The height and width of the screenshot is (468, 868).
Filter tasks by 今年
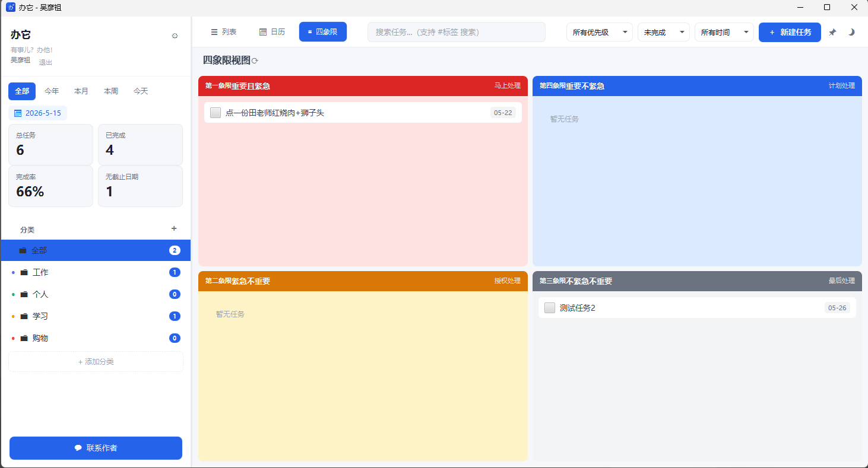52,91
